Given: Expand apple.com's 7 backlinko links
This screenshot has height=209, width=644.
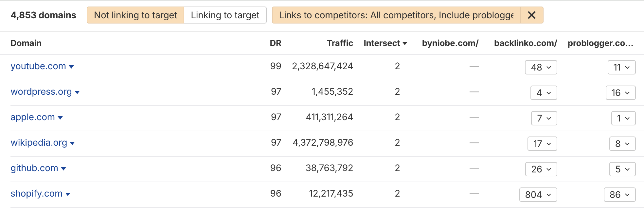Looking at the screenshot, I should tap(544, 118).
